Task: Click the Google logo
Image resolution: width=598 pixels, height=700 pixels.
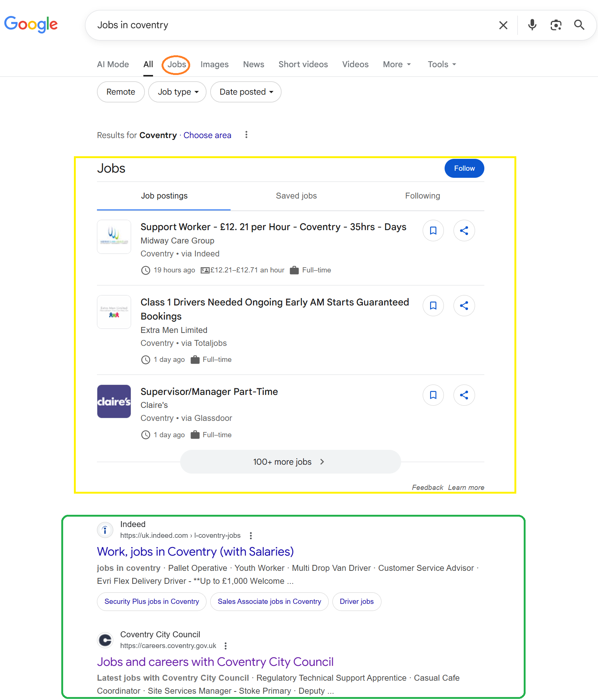Action: point(31,24)
